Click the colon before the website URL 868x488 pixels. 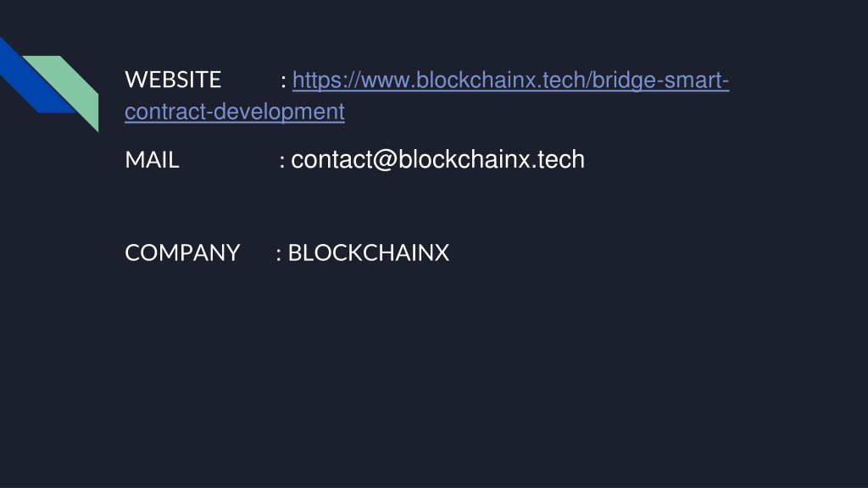click(x=283, y=82)
